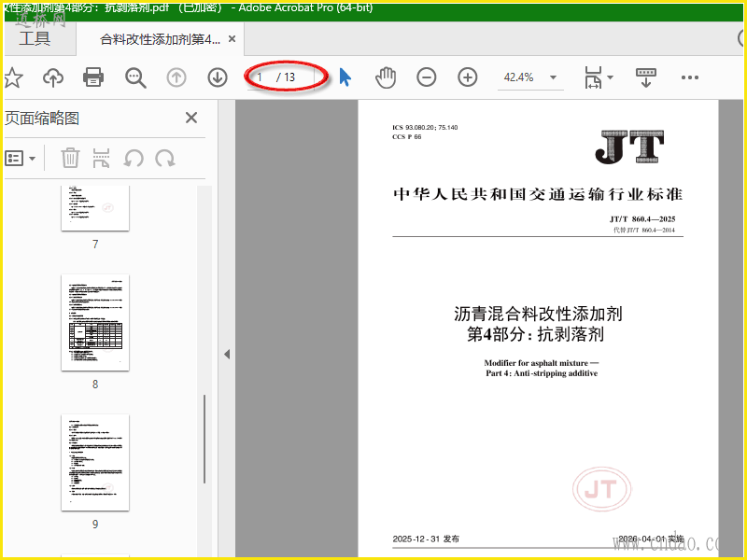Select the arrow selection tool
The height and width of the screenshot is (560, 747).
[x=345, y=77]
